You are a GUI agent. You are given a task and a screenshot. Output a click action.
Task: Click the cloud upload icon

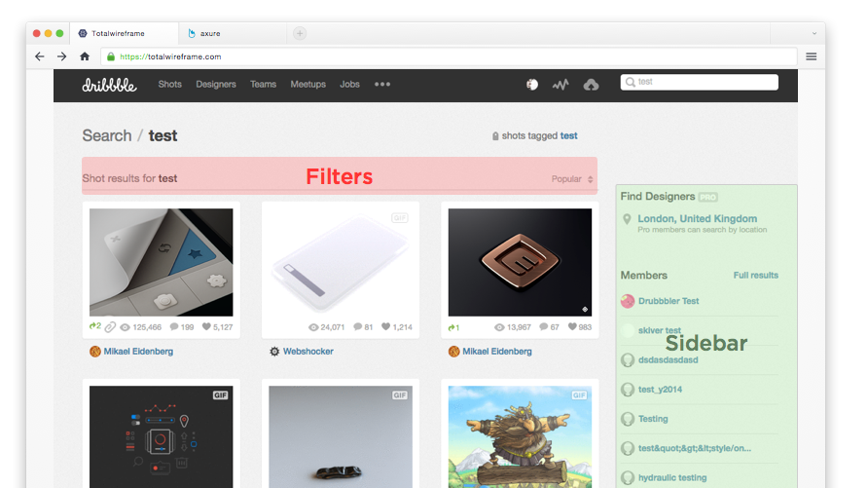[591, 85]
